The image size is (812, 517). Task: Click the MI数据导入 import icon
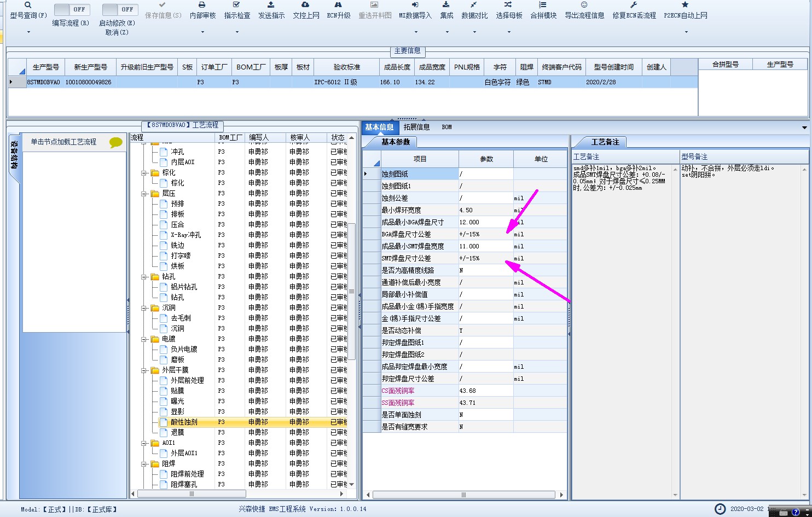click(x=415, y=5)
